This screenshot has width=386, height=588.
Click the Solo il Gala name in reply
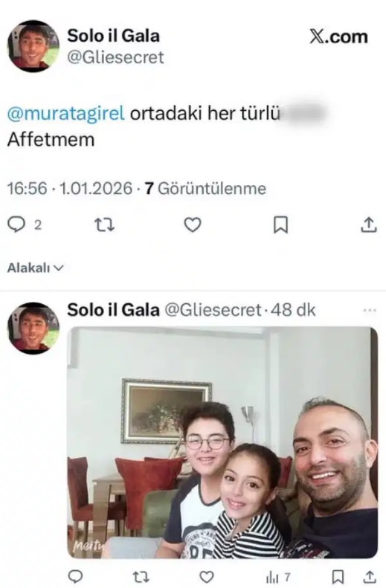(x=113, y=310)
